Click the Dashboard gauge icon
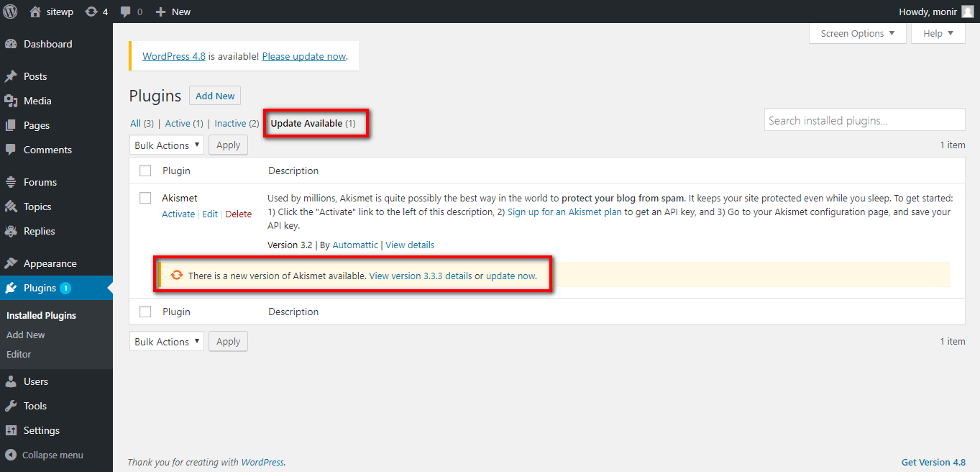The width and height of the screenshot is (980, 472). 11,44
